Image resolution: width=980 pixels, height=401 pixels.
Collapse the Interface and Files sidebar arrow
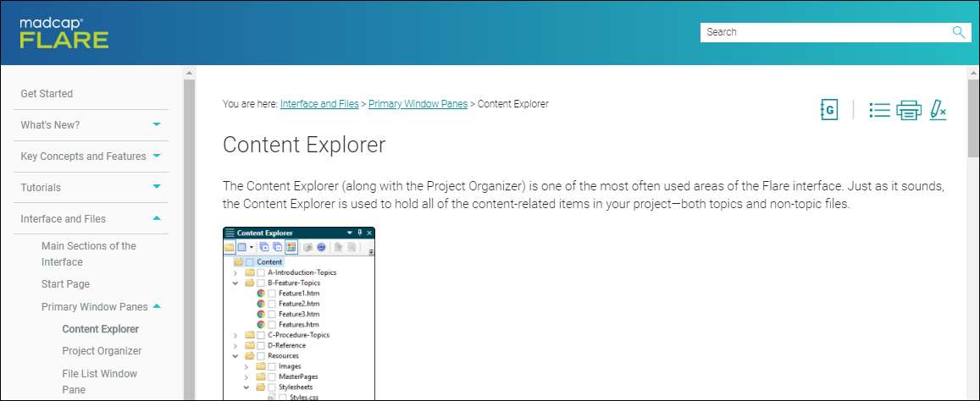tap(157, 218)
